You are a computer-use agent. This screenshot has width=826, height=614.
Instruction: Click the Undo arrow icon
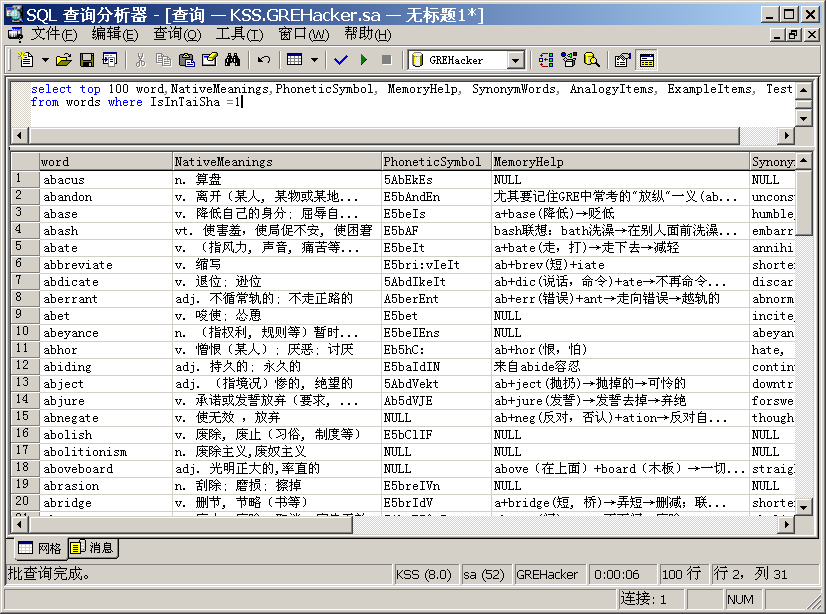click(264, 60)
